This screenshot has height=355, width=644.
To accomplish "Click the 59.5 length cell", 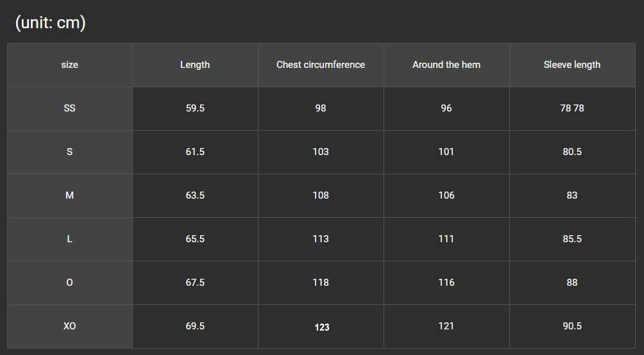I will tap(195, 108).
